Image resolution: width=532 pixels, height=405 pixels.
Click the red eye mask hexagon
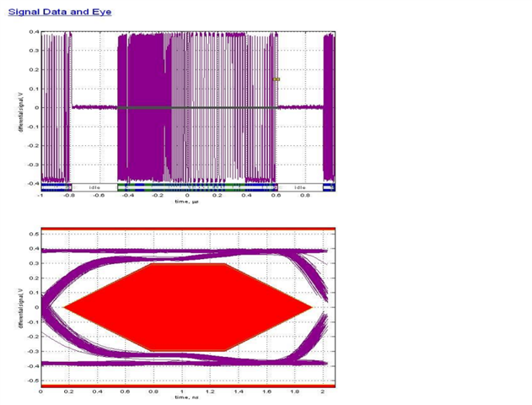tap(188, 307)
